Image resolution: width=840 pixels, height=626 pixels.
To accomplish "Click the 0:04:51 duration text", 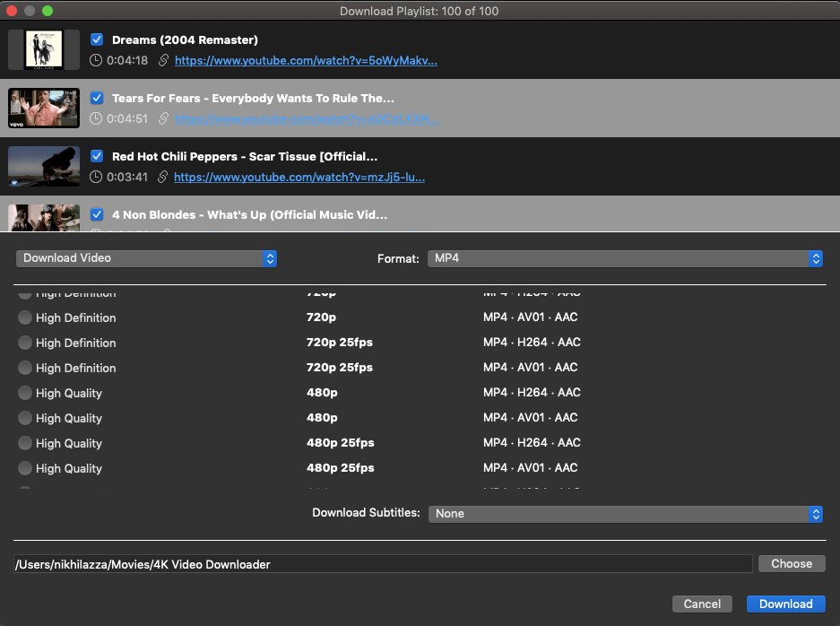I will coord(127,118).
